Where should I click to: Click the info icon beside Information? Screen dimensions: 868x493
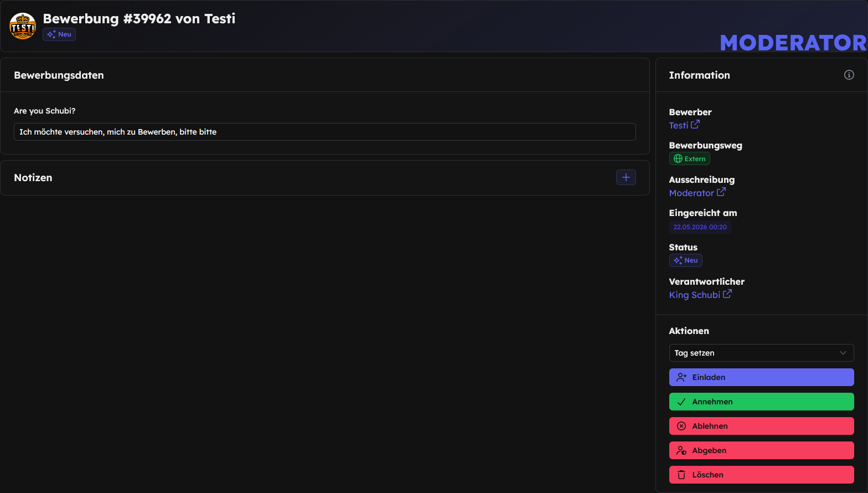coord(849,75)
